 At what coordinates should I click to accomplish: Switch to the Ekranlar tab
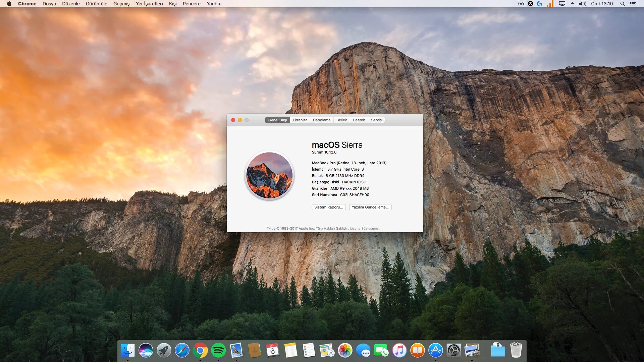point(300,120)
